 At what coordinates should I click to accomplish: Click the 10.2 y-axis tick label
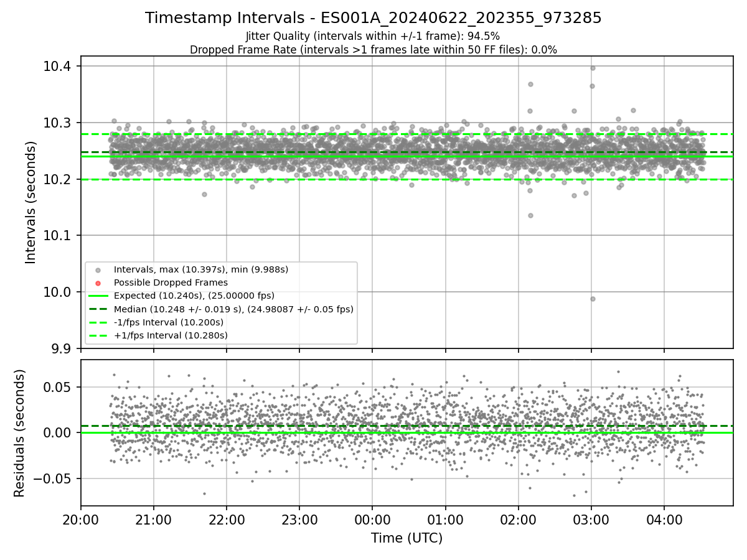click(x=57, y=179)
